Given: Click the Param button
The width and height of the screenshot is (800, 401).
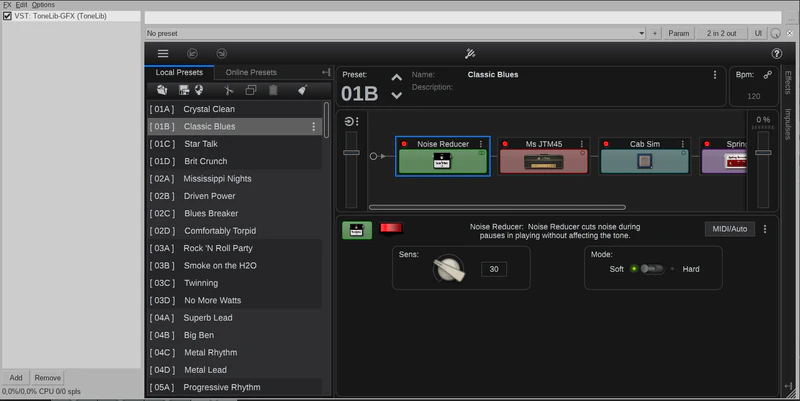Looking at the screenshot, I should point(679,33).
